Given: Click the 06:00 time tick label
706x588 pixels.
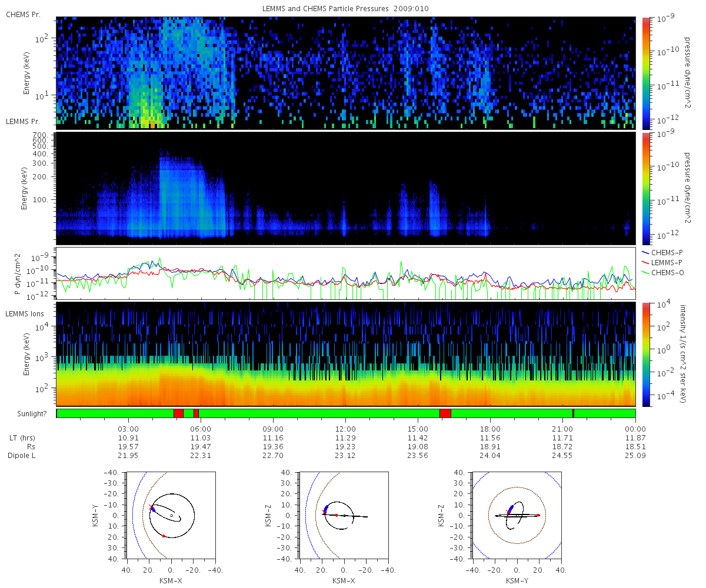Looking at the screenshot, I should pyautogui.click(x=201, y=429).
